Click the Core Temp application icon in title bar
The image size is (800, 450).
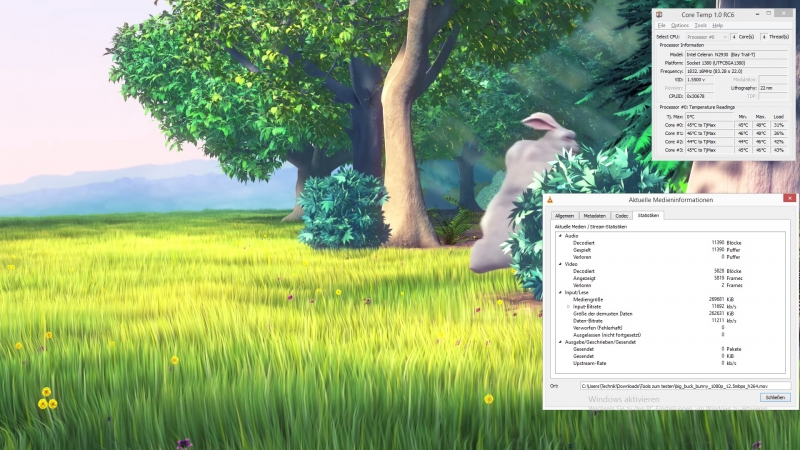pos(659,14)
